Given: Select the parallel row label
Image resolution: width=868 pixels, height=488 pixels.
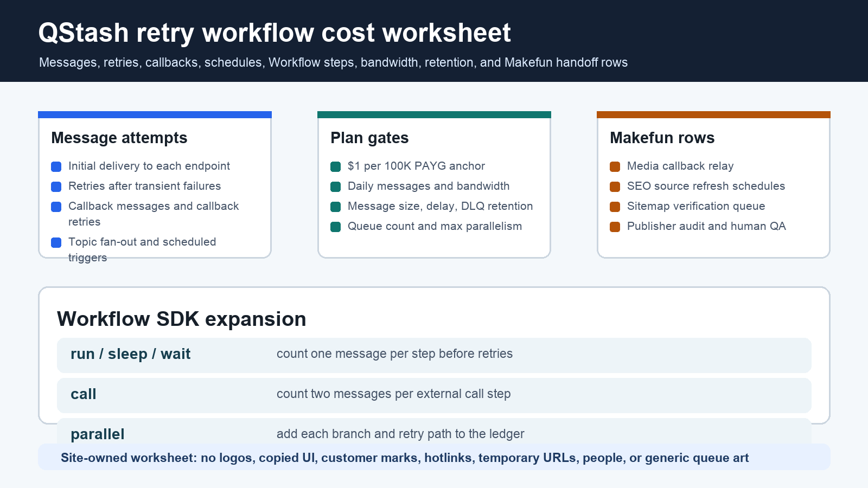Looking at the screenshot, I should click(98, 434).
